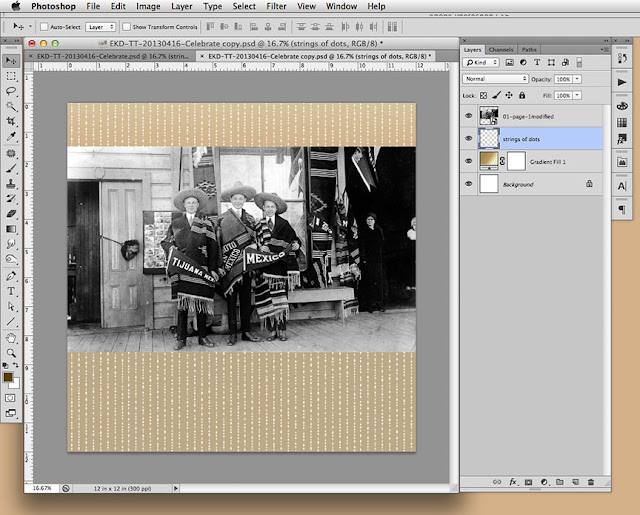Select the Lasso tool
Screen dimensions: 640x515
coord(11,90)
